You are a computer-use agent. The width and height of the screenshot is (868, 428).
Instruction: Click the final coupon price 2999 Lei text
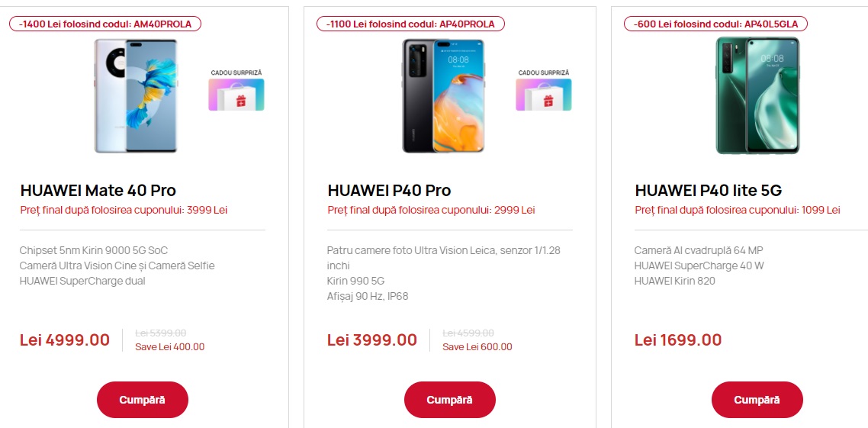coord(431,211)
